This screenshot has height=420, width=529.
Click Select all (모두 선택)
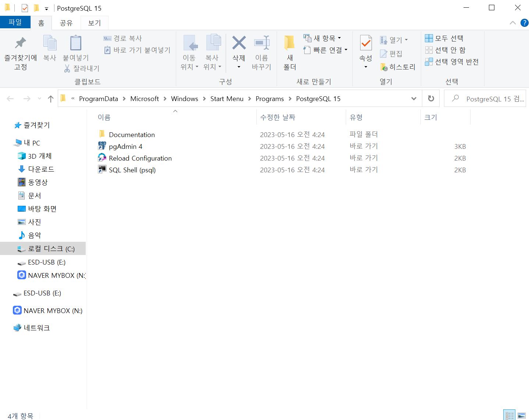tap(444, 38)
